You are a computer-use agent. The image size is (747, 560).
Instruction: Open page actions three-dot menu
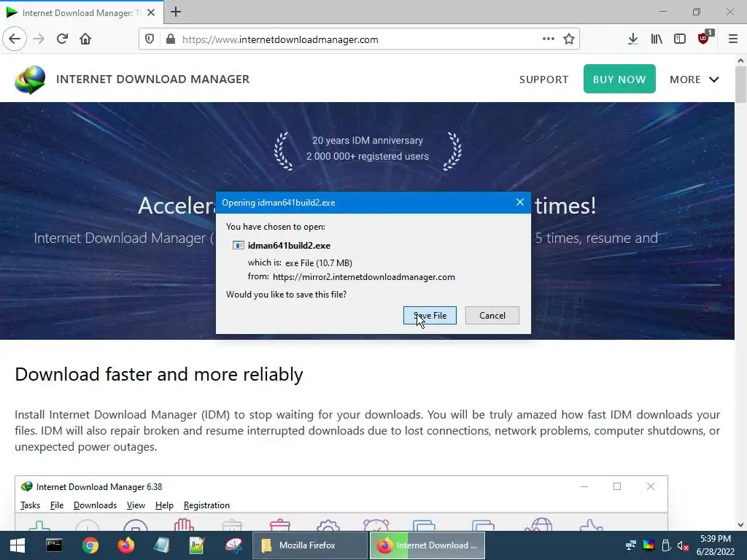point(549,39)
